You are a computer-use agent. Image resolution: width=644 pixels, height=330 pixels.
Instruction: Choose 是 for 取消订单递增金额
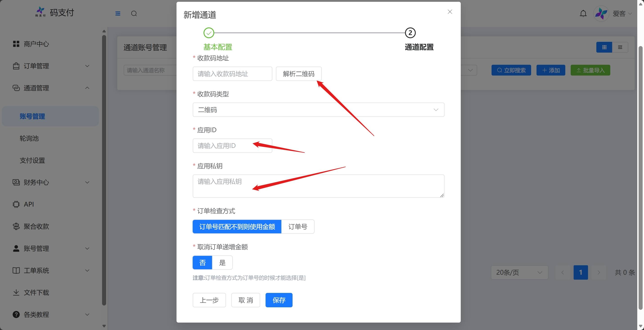(222, 263)
